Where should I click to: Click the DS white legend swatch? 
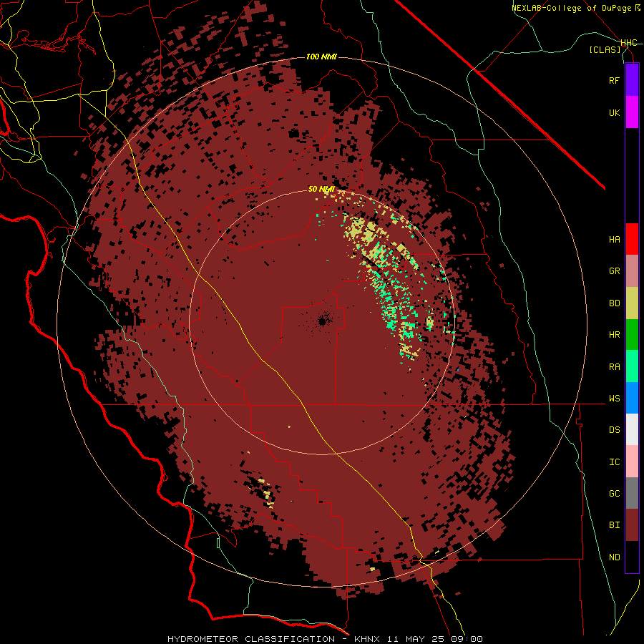click(x=632, y=429)
